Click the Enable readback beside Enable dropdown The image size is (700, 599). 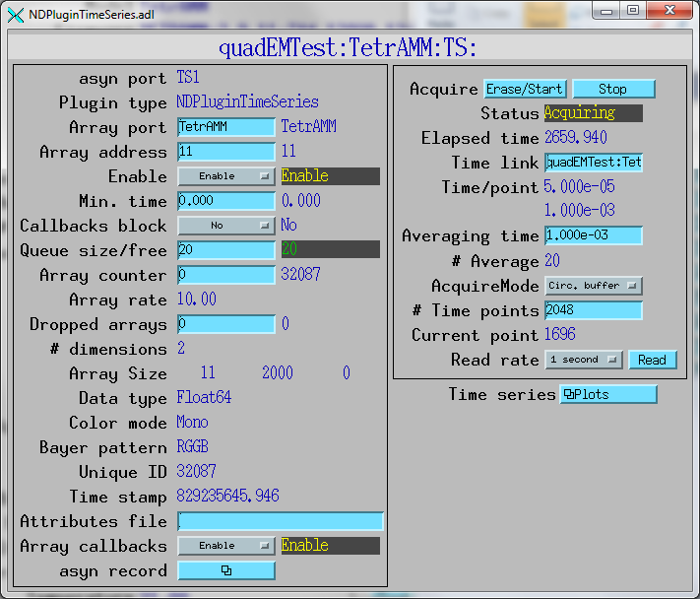pos(331,176)
